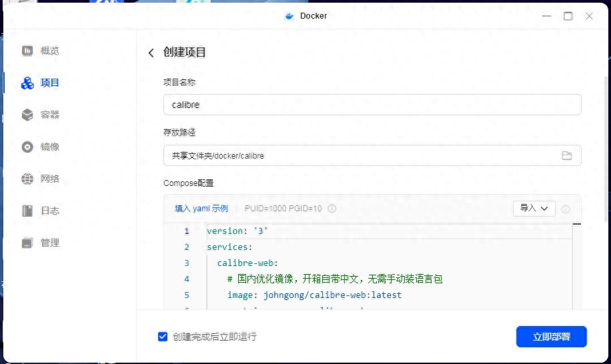The height and width of the screenshot is (364, 611).
Task: Click the Overview (概览) sidebar icon
Action: point(27,51)
